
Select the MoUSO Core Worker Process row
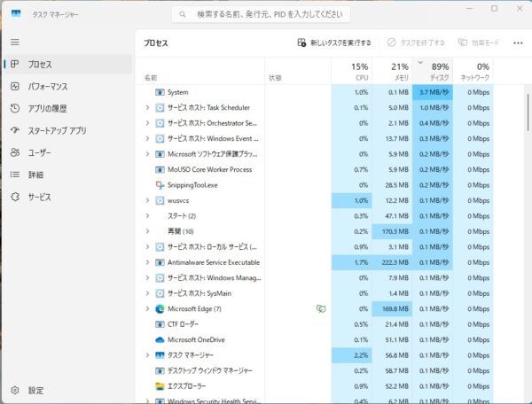[x=314, y=169]
